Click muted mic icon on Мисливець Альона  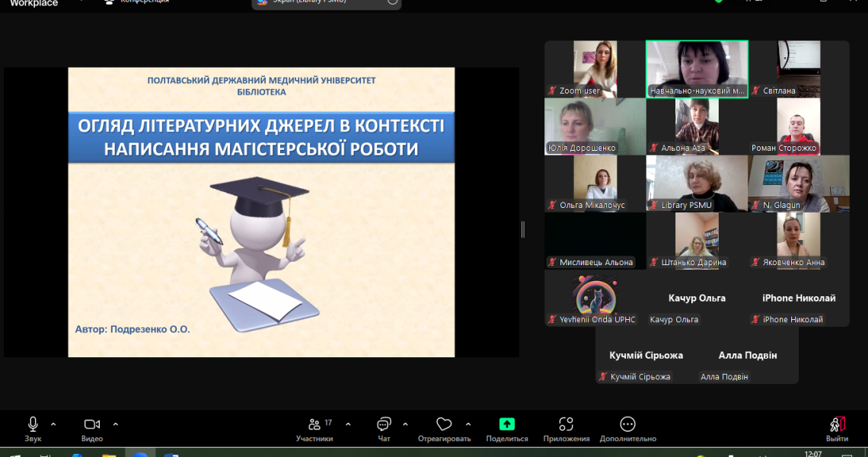552,263
